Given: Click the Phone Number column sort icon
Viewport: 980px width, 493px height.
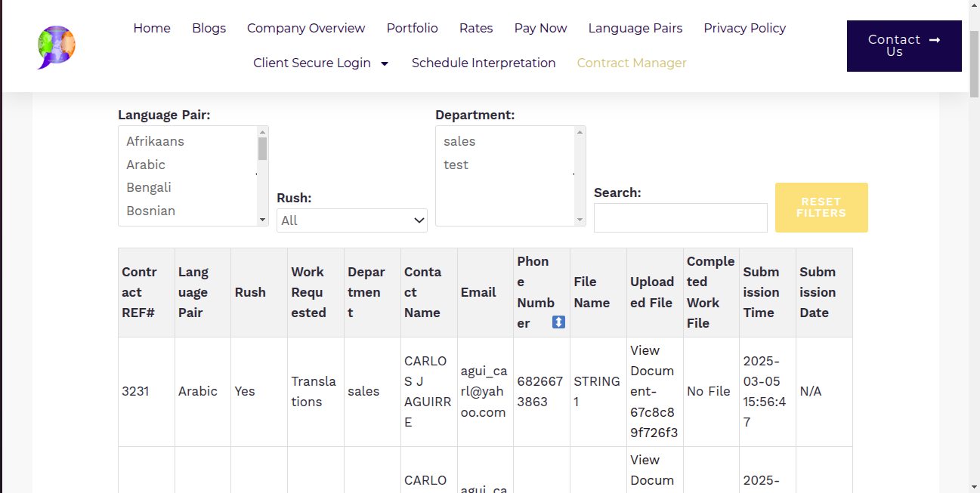Looking at the screenshot, I should 558,322.
